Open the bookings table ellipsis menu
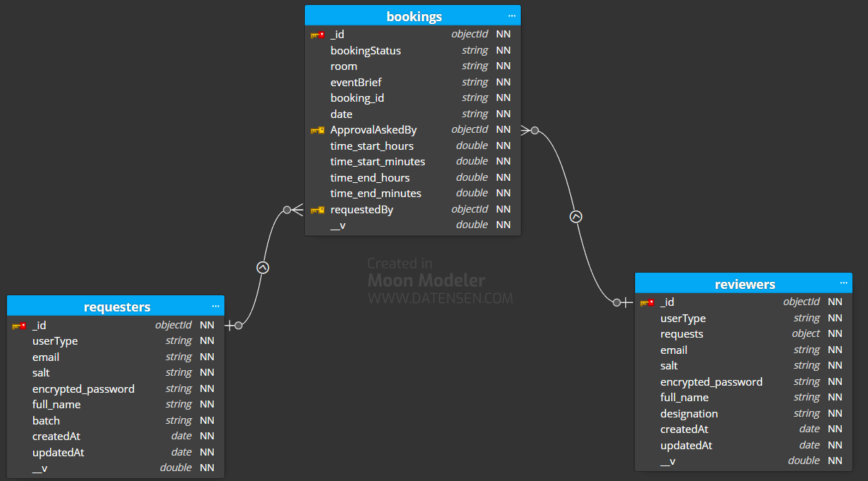The width and height of the screenshot is (868, 481). tap(512, 16)
